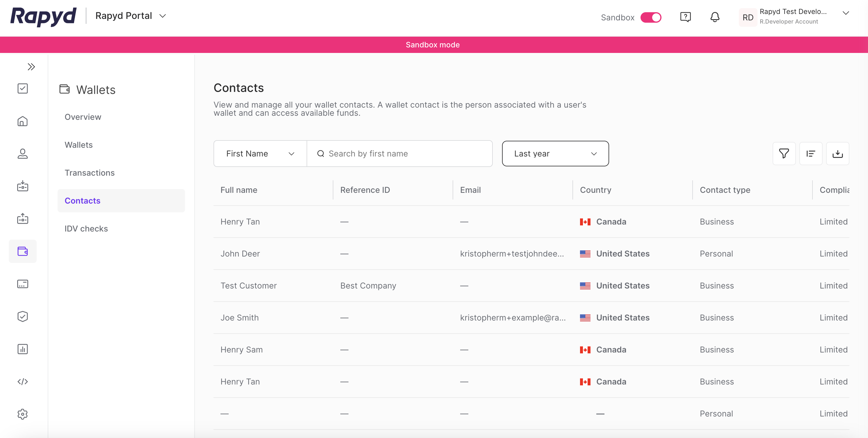Click the filter funnel icon
This screenshot has width=868, height=438.
pos(784,154)
